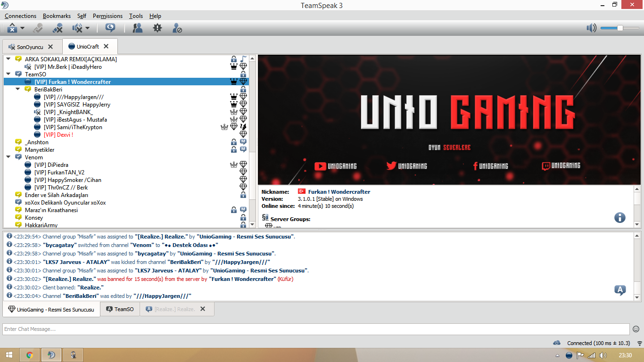Adjust the volume slider at top right

[x=620, y=28]
